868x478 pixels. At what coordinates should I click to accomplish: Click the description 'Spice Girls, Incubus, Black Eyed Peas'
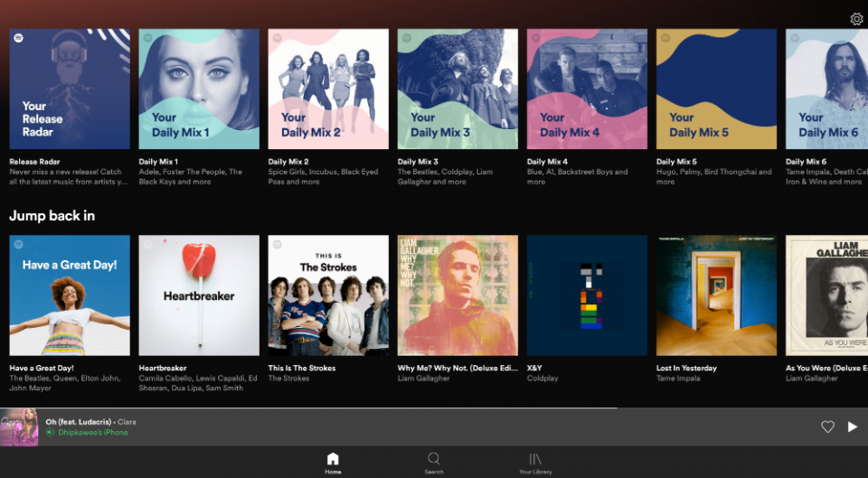324,176
